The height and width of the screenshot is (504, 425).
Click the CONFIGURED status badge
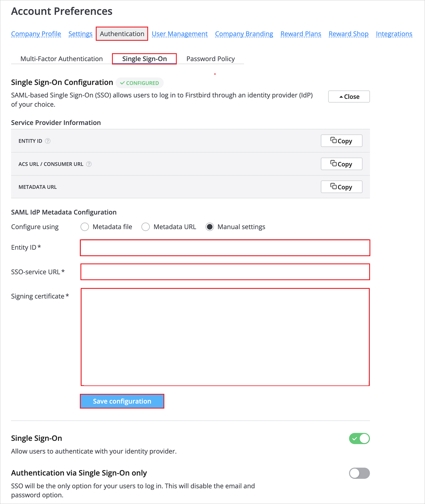139,83
